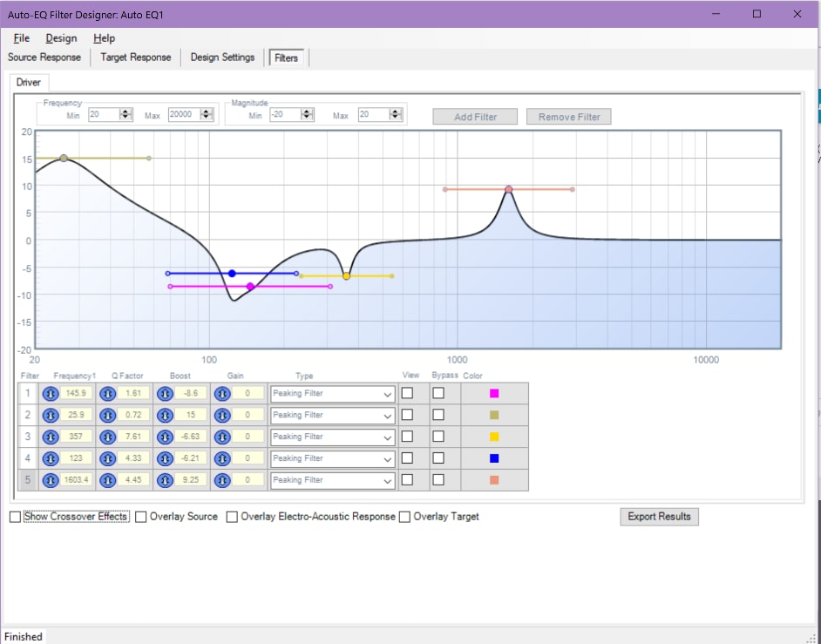Click the Gain adjust knob for filter 4
Viewport: 821px width, 644px height.
pyautogui.click(x=222, y=458)
